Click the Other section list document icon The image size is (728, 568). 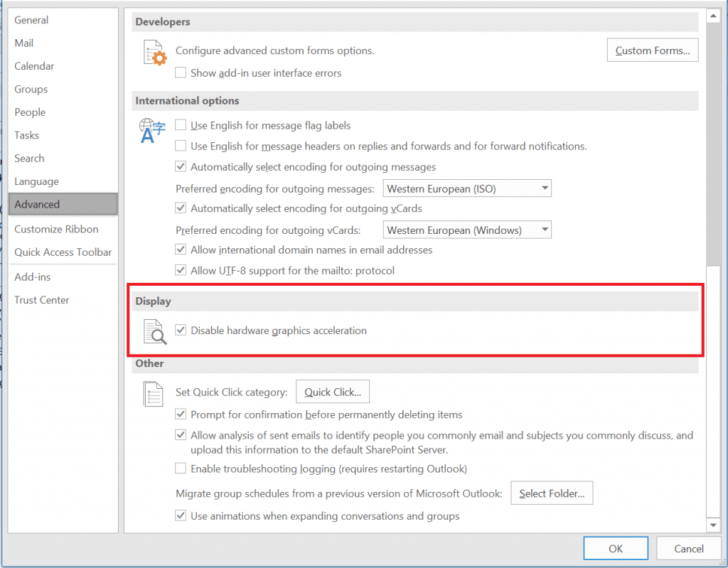pyautogui.click(x=154, y=394)
